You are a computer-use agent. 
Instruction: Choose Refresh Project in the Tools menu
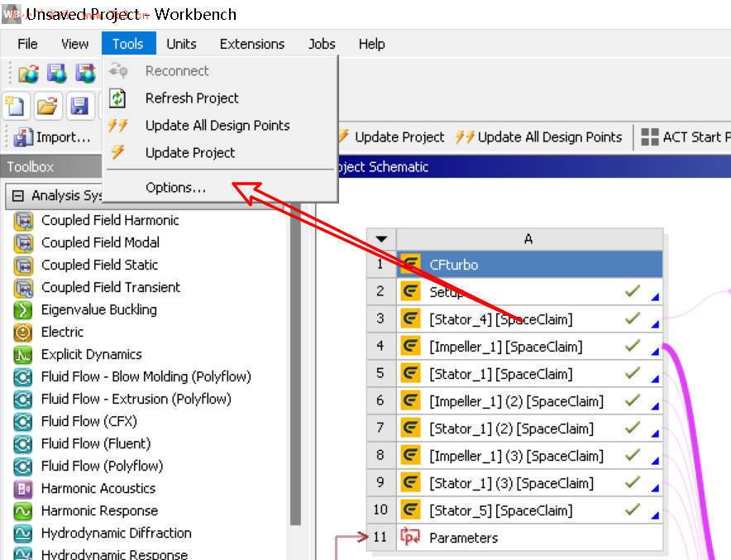[x=192, y=98]
